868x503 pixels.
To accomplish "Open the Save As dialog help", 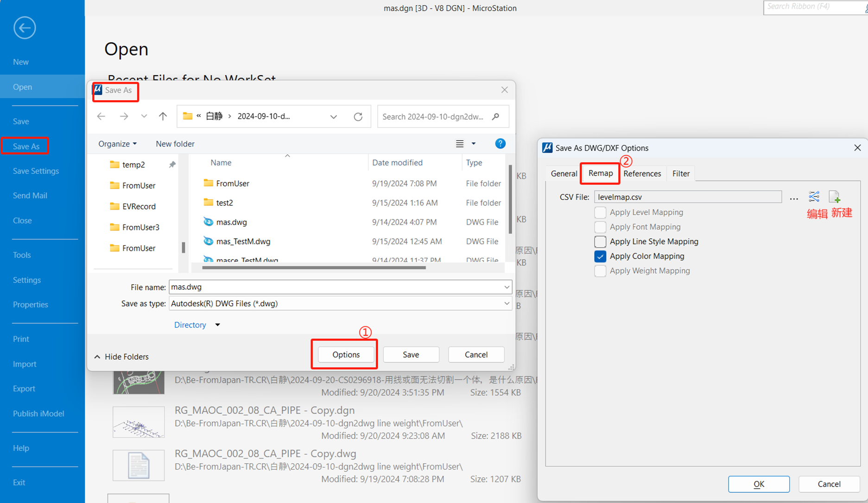I will 500,144.
